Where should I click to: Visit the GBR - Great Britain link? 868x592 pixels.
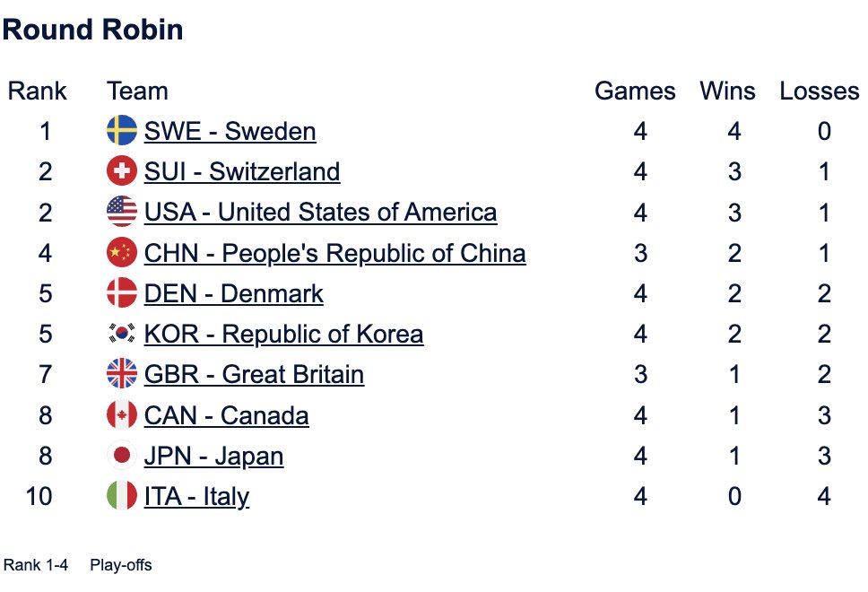(254, 375)
